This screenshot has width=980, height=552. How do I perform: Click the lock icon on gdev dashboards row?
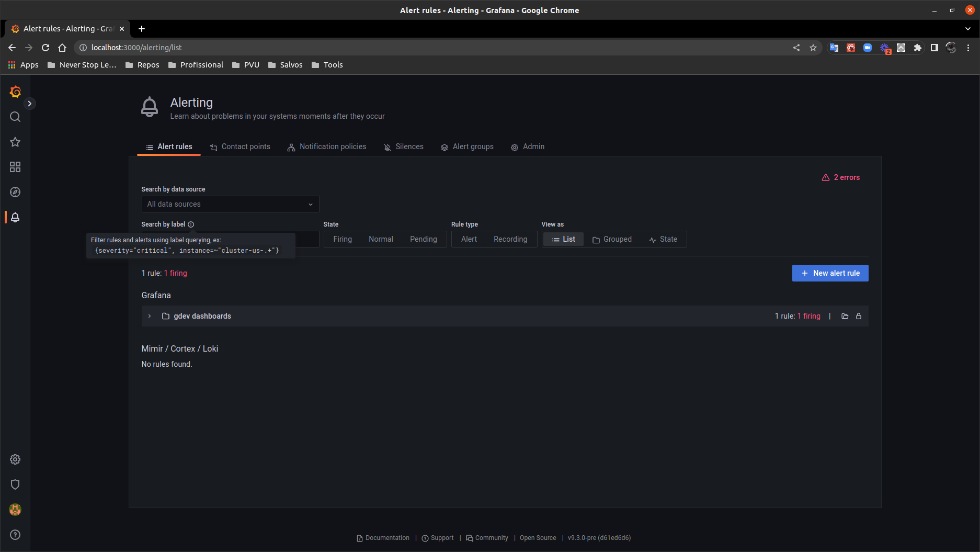click(859, 316)
